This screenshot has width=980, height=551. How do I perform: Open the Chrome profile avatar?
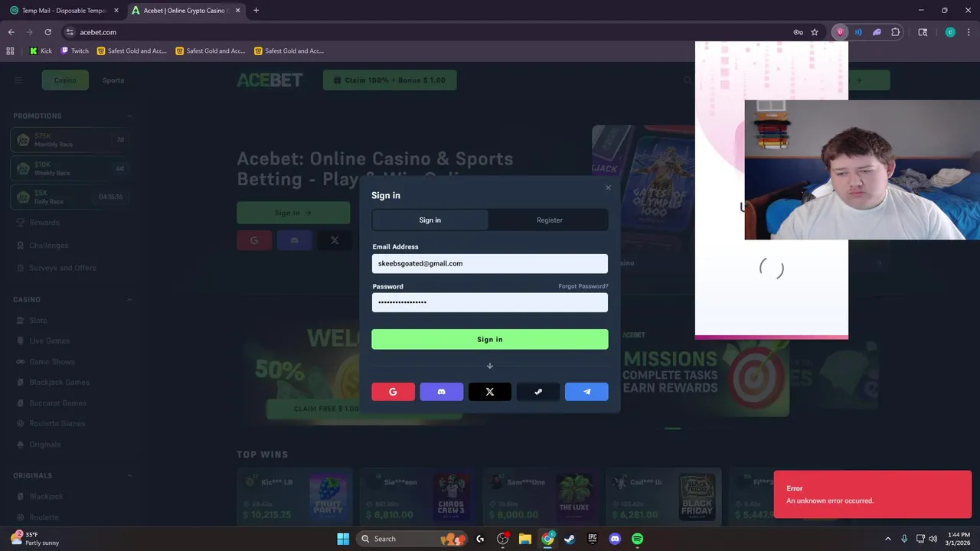950,32
